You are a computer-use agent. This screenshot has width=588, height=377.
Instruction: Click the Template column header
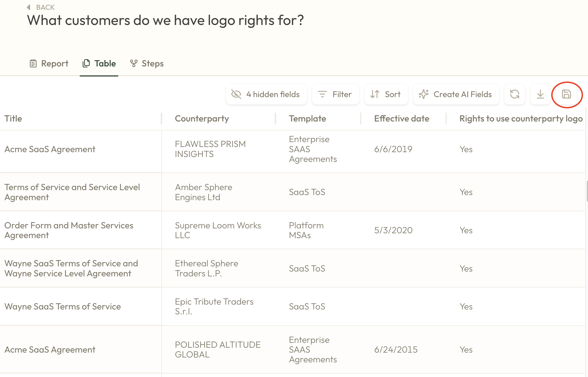coord(307,119)
